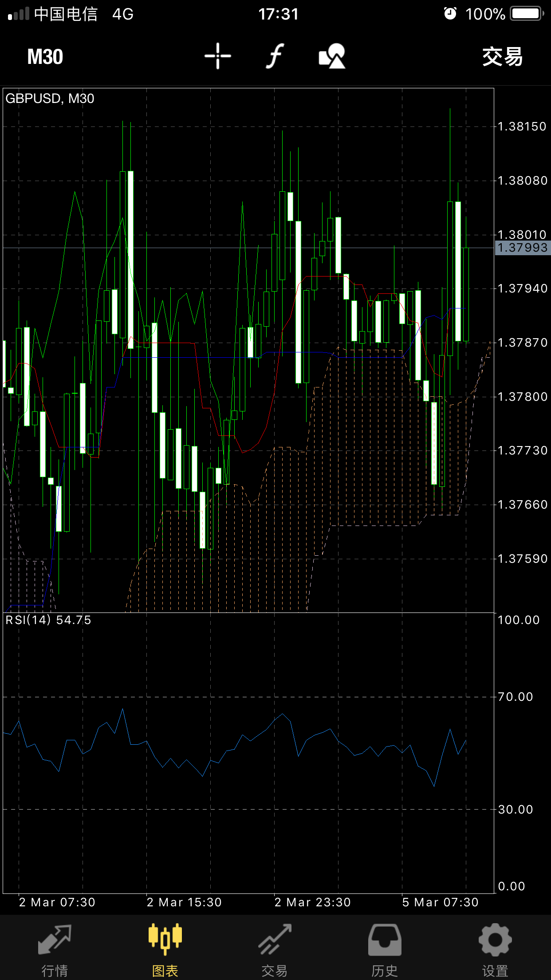Tap the 5 Mar 07:30 time label
This screenshot has width=551, height=980.
(441, 902)
